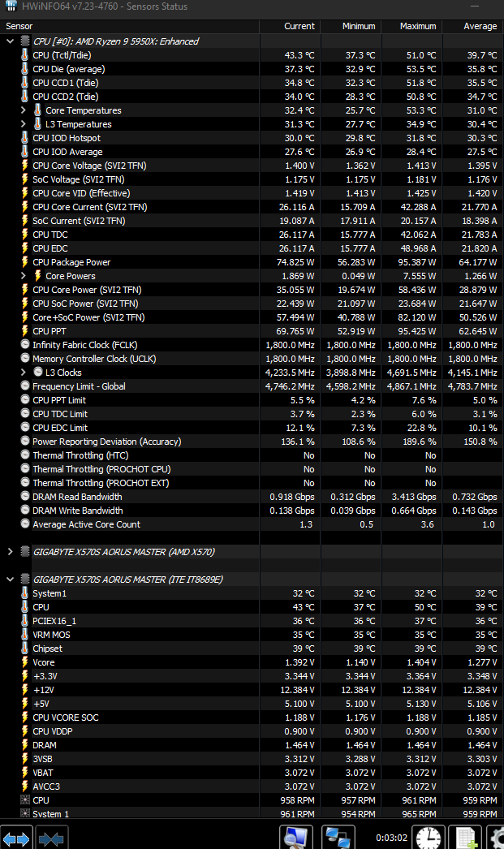Collapse the CPU [#0] AMD Ryzen 9 5950X group
This screenshot has height=849, width=504.
(11, 41)
